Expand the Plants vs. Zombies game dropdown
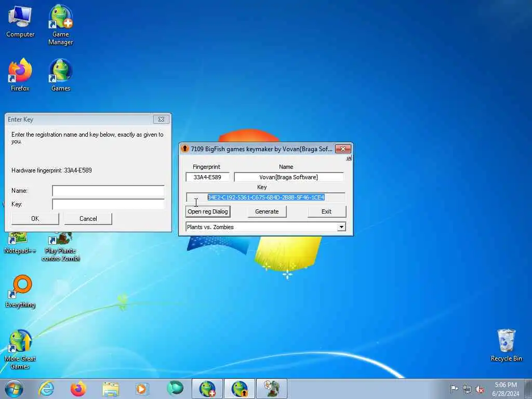 [341, 227]
